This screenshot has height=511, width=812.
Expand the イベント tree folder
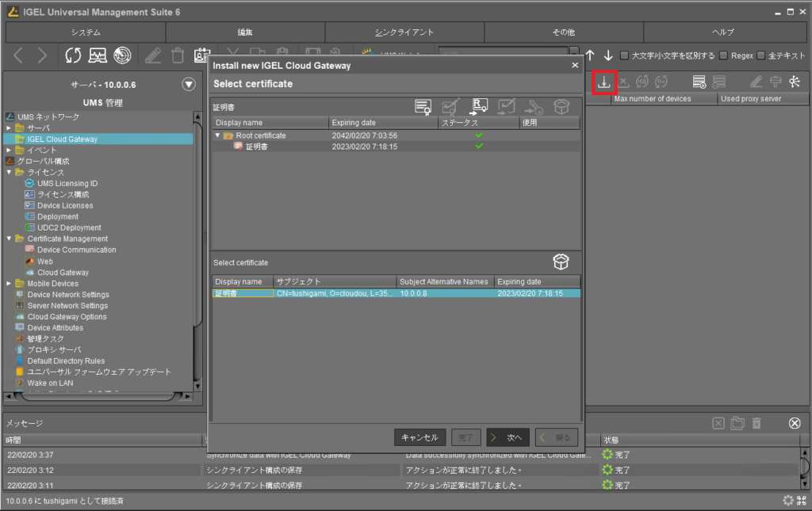(9, 150)
